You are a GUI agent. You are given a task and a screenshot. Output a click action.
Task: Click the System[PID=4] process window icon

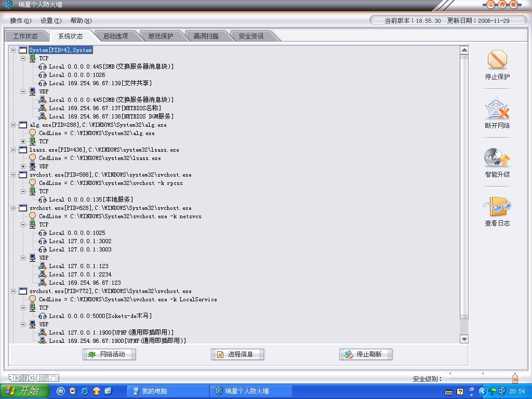pyautogui.click(x=23, y=50)
